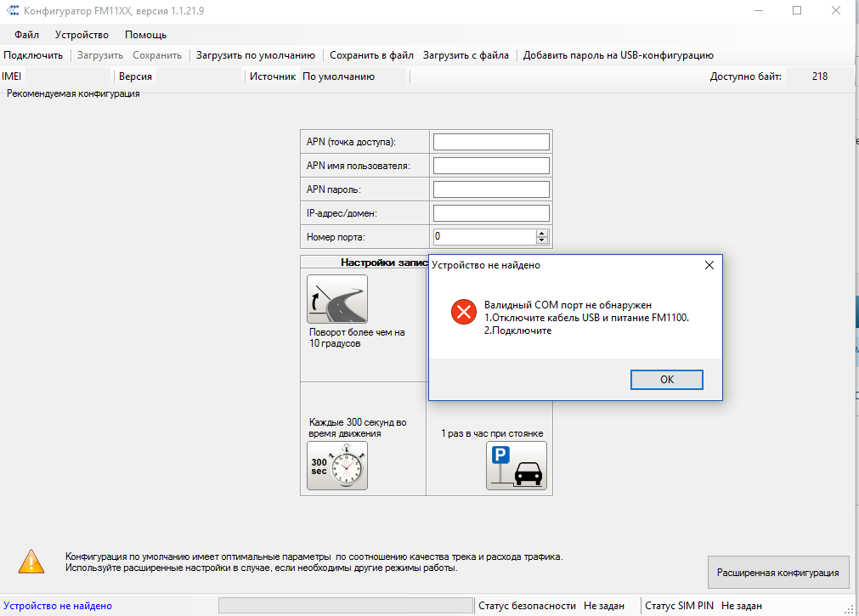Increase the Номер порта value with up arrow
This screenshot has width=859, height=616.
(x=542, y=233)
